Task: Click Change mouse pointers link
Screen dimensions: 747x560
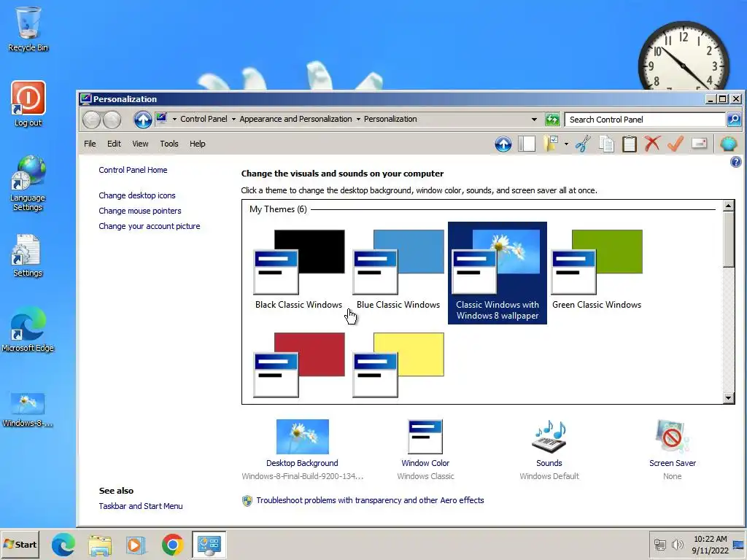Action: (x=139, y=211)
